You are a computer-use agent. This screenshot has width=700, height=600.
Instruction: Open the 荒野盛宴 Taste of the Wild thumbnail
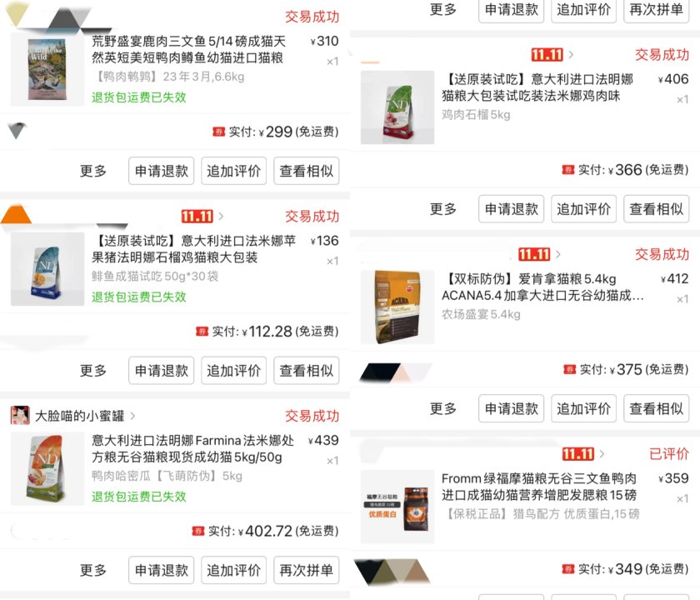coord(47,69)
